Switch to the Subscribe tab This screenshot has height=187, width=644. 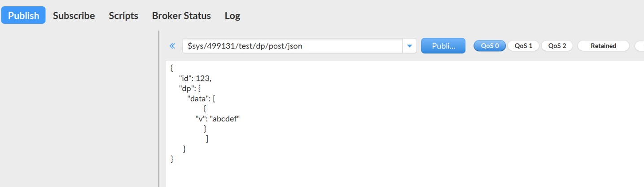click(x=74, y=15)
